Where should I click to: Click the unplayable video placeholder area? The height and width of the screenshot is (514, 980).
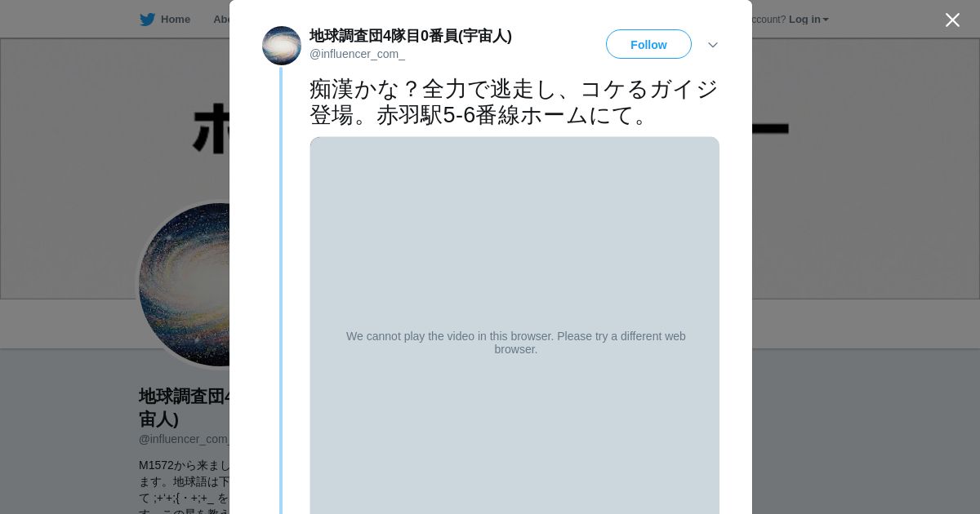coord(514,326)
